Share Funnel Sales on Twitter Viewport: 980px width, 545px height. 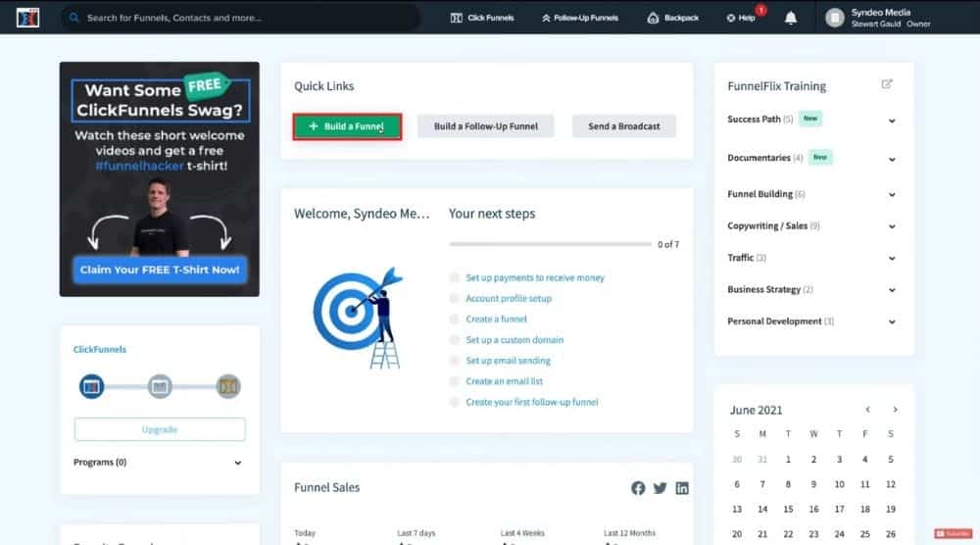660,488
